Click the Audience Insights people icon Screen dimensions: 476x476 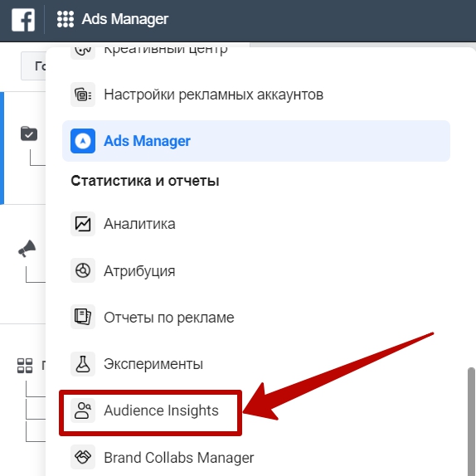tap(83, 410)
